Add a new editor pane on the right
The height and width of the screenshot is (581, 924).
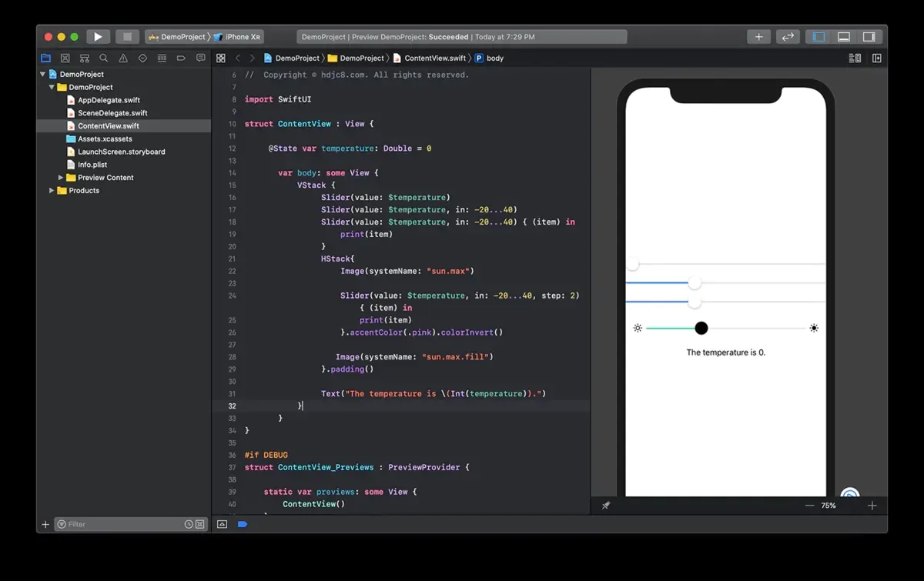pos(876,58)
